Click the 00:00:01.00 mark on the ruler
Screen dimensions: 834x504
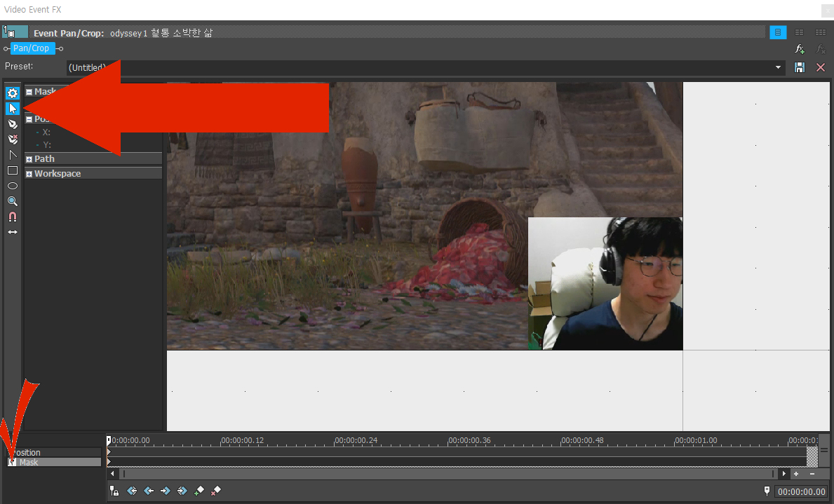click(696, 441)
